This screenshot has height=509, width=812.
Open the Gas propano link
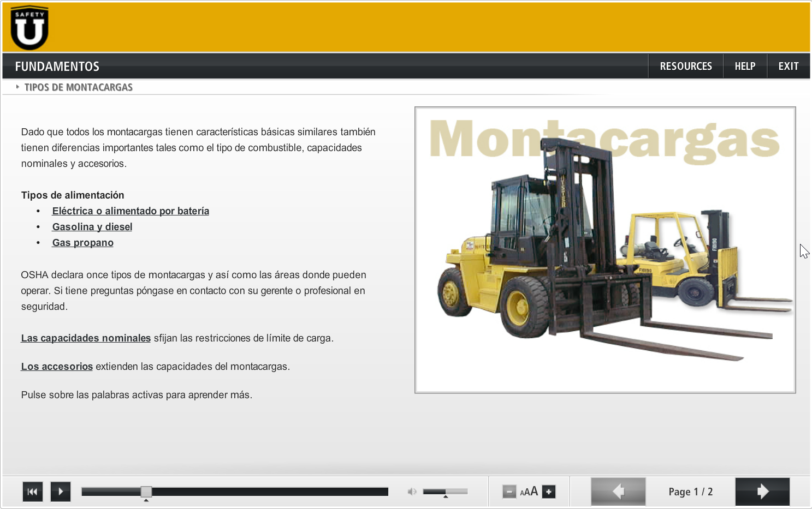coord(82,242)
